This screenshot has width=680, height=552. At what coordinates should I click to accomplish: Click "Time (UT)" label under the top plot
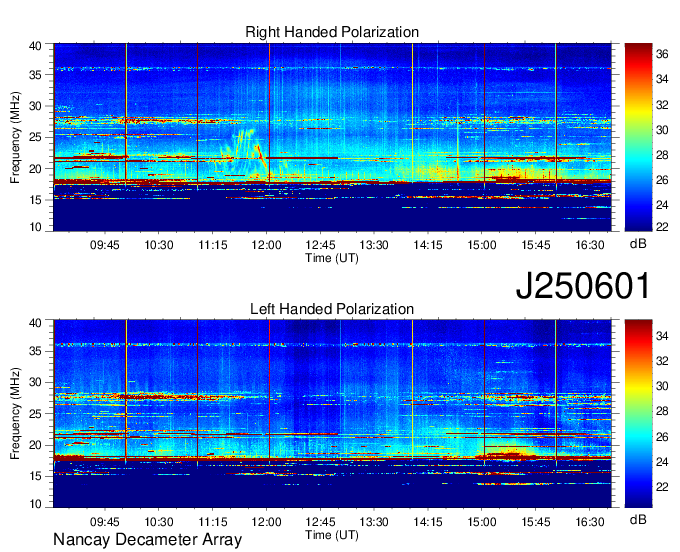click(332, 258)
